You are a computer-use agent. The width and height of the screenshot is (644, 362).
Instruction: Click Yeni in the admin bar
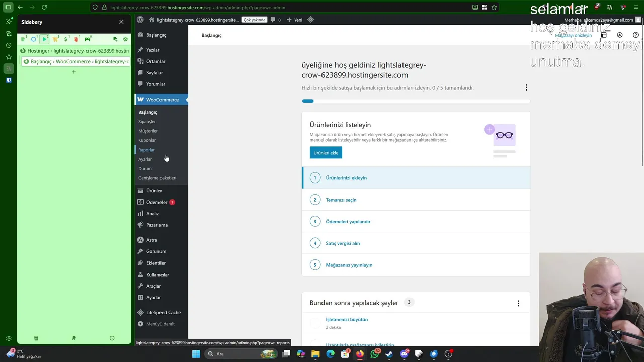(x=295, y=20)
